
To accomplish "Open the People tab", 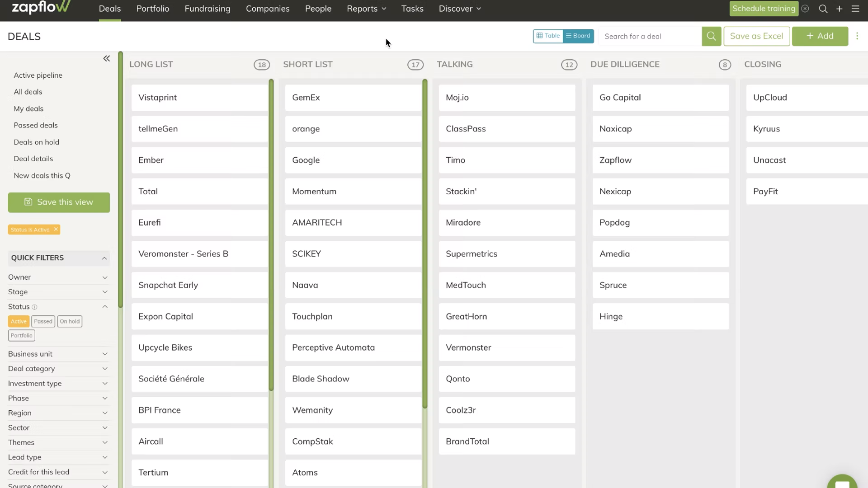I will click(x=318, y=9).
